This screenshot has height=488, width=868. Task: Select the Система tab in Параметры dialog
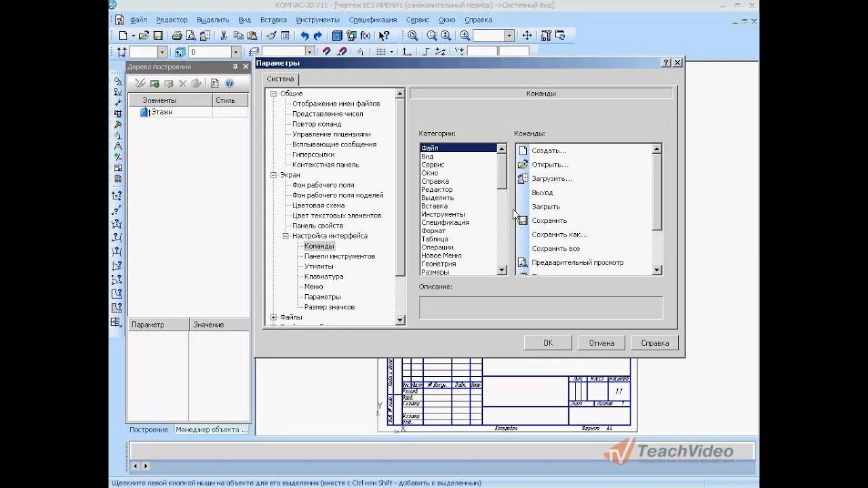point(280,79)
